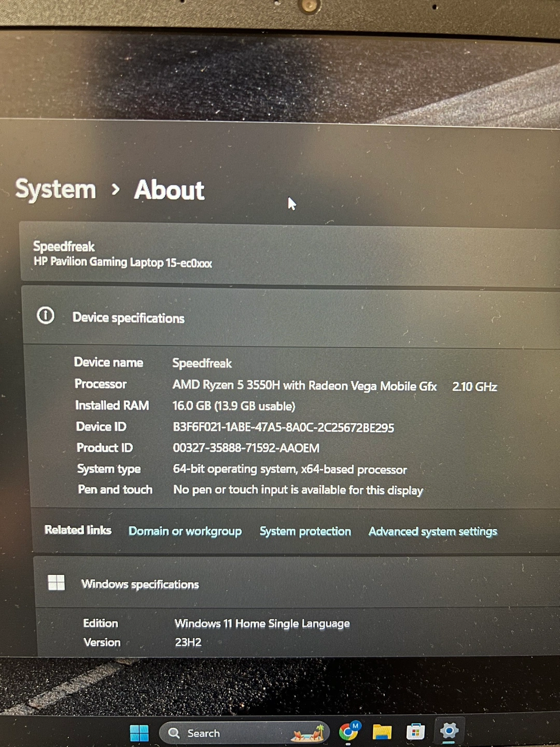Click the Windows logo beside Windows specifications
560x747 pixels.
click(56, 583)
